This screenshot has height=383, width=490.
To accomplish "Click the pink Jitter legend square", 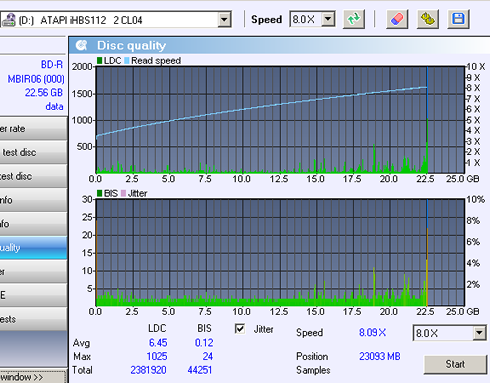I will 123,193.
